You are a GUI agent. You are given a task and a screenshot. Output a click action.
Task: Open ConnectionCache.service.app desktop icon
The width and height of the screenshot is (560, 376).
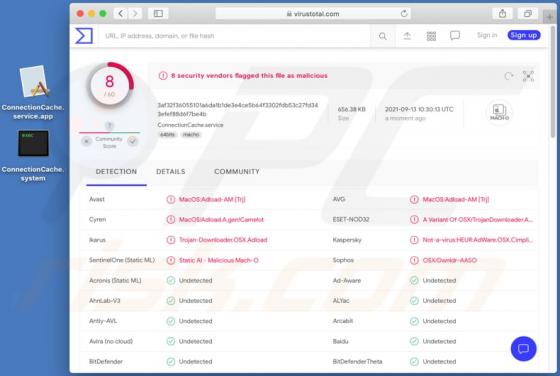pos(33,92)
